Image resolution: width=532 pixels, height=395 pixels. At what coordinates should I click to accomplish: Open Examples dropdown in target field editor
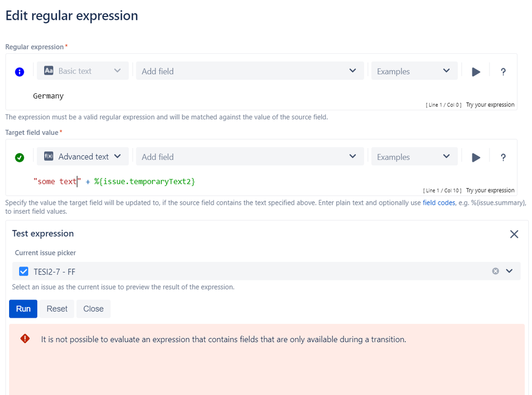(414, 157)
